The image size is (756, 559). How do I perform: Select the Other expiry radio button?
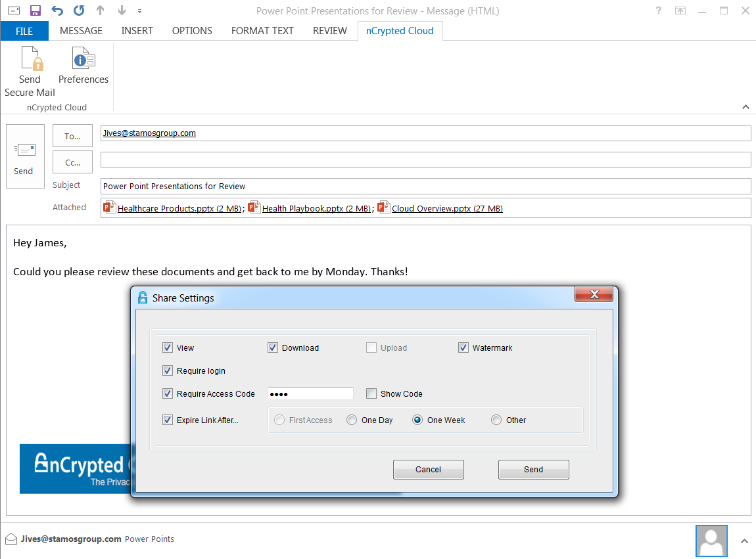pos(496,420)
